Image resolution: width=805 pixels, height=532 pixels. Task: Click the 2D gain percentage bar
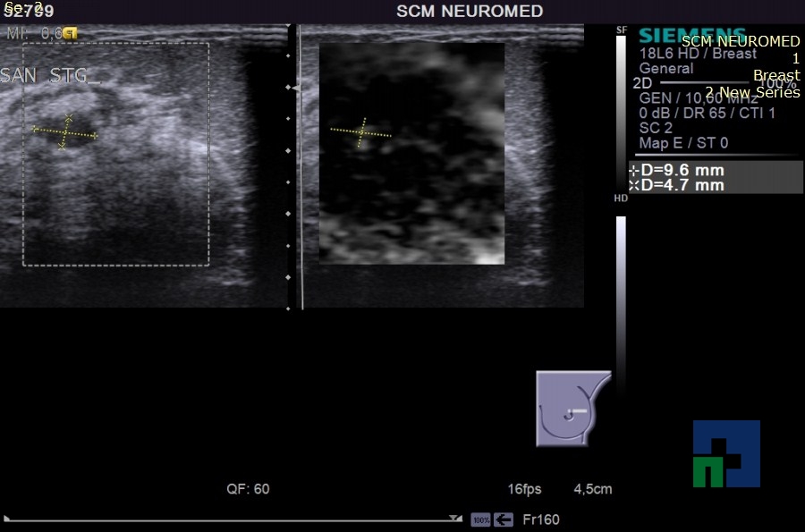click(704, 82)
